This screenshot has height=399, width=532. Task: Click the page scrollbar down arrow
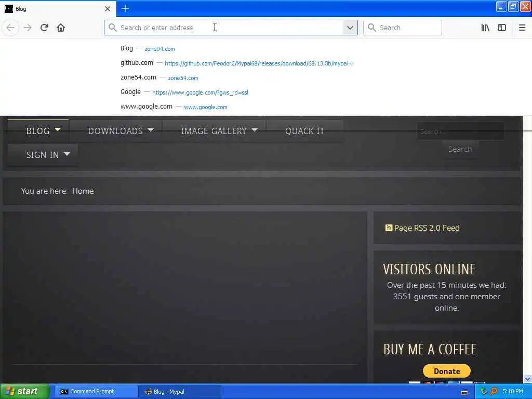tap(527, 379)
